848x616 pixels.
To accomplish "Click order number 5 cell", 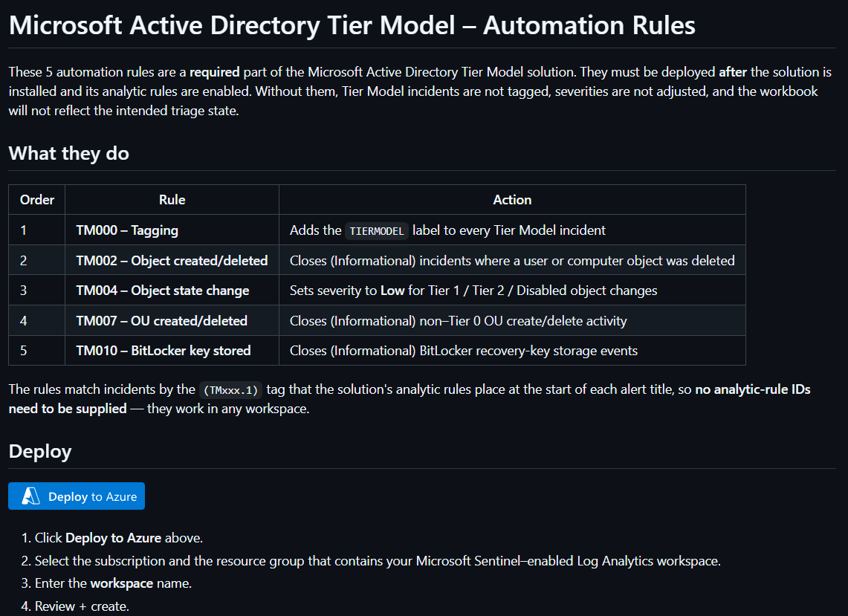I will coord(36,351).
